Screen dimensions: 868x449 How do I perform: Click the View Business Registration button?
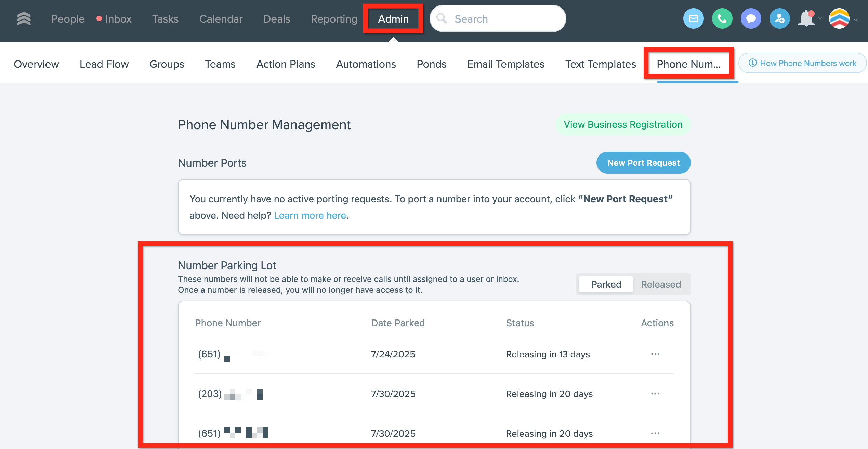(623, 124)
